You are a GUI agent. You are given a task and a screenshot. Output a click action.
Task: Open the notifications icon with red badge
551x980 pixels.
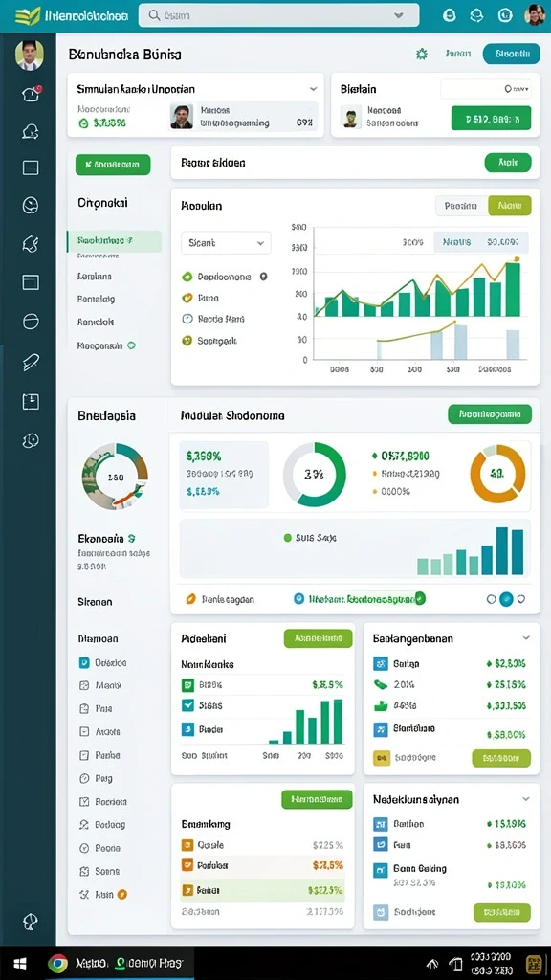click(x=31, y=93)
